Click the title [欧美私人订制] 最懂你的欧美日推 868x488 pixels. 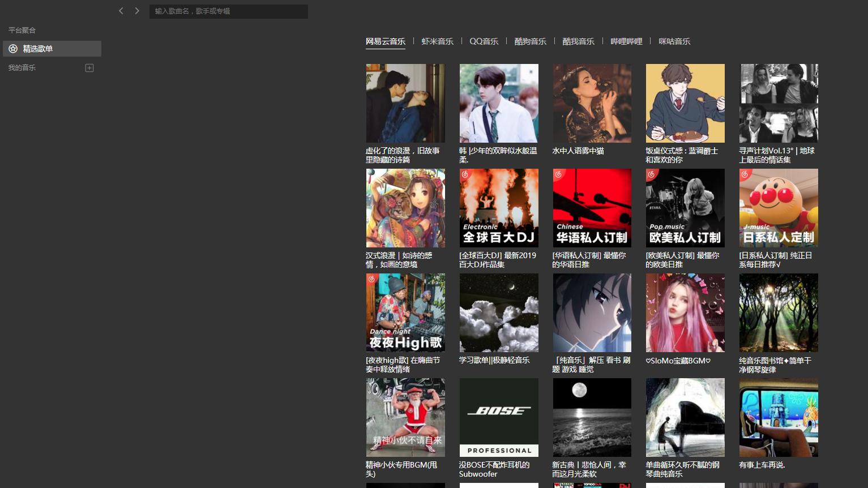[682, 260]
